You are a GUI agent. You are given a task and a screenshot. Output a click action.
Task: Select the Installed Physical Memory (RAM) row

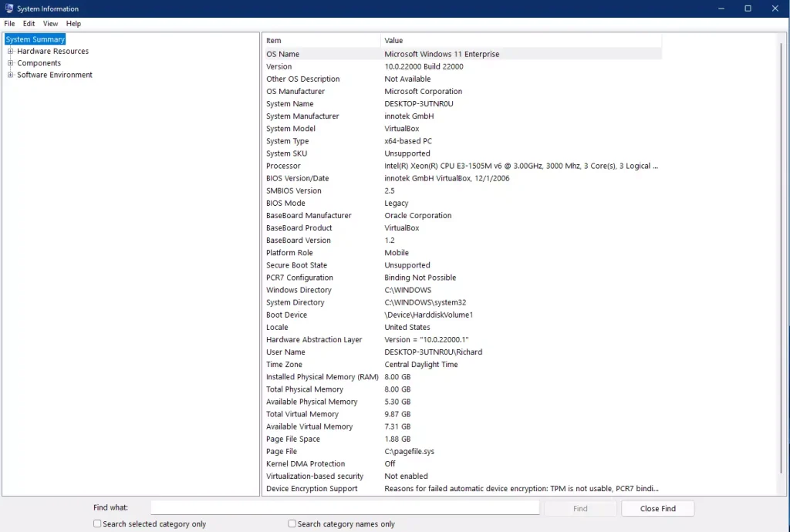click(x=463, y=377)
